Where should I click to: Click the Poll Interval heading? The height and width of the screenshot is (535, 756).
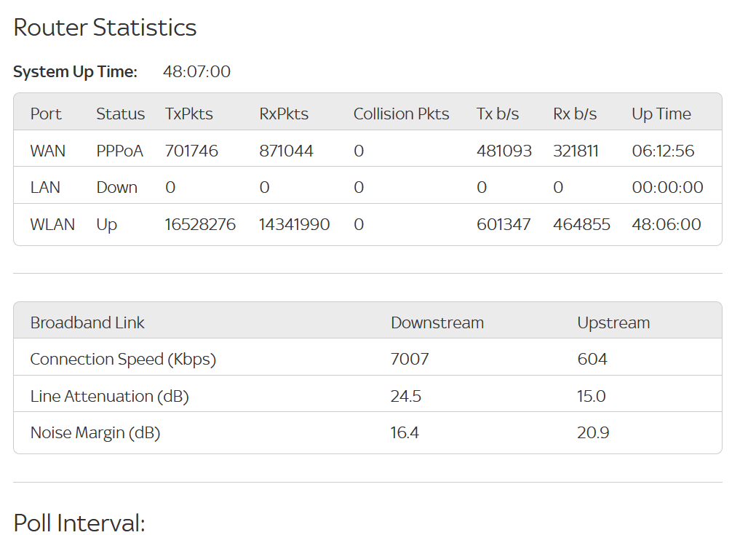(79, 523)
